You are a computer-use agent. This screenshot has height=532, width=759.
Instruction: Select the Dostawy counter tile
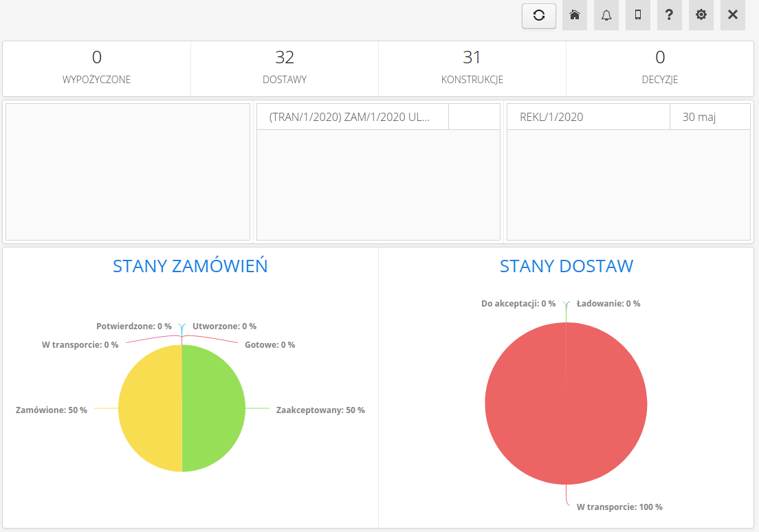click(x=285, y=67)
